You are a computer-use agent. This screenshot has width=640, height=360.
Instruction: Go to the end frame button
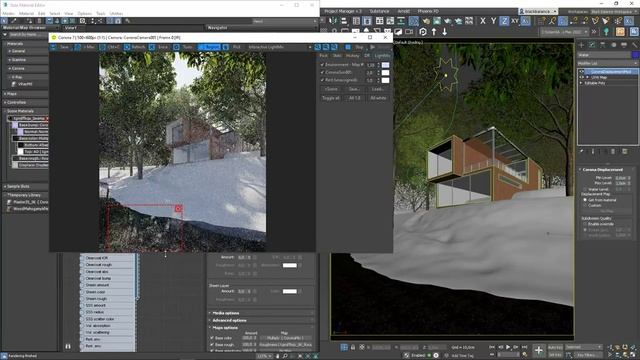[524, 347]
